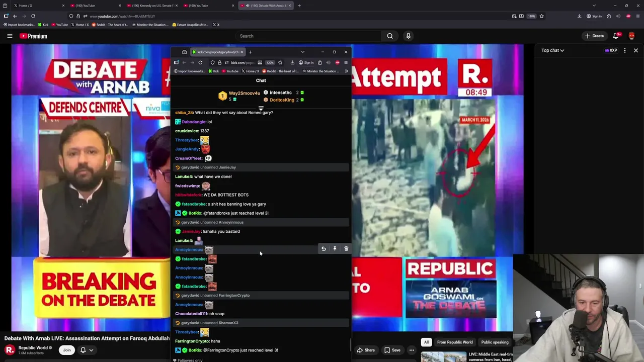644x362 pixels.
Task: Click username FarringtonCrypto saying haha
Action: pos(192,341)
